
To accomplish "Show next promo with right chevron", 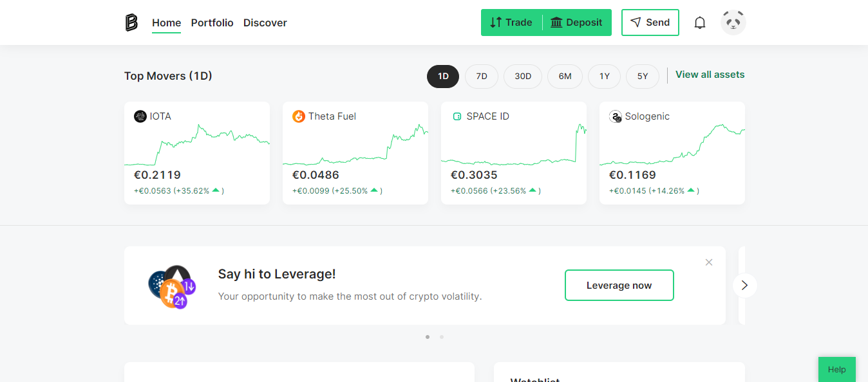I will pyautogui.click(x=745, y=286).
